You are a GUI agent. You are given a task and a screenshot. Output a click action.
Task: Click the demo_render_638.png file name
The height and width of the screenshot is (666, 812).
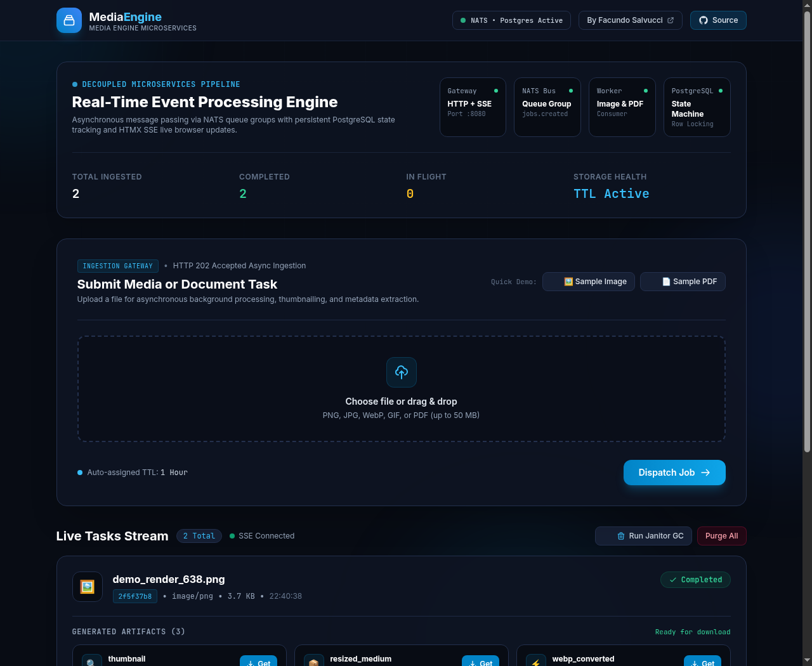pos(169,579)
